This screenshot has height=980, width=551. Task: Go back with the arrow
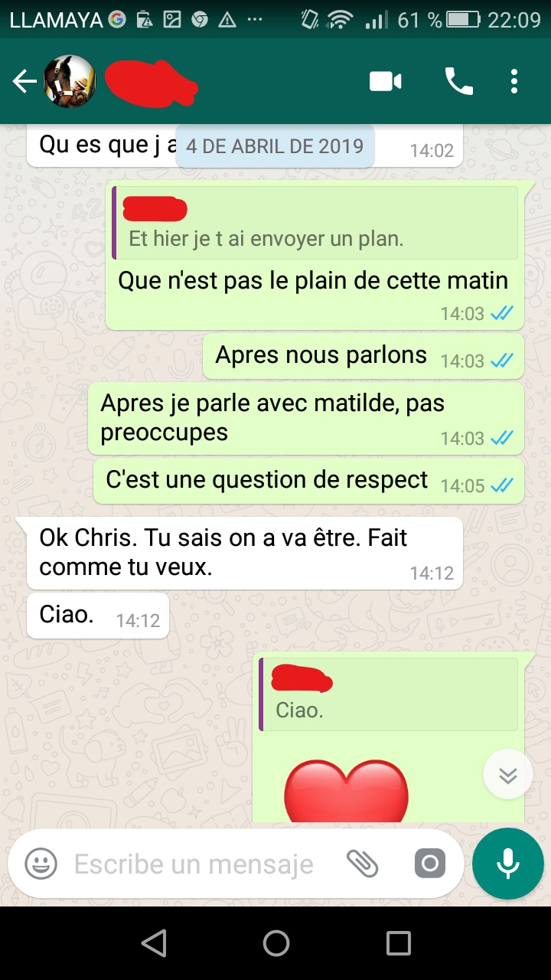[24, 81]
